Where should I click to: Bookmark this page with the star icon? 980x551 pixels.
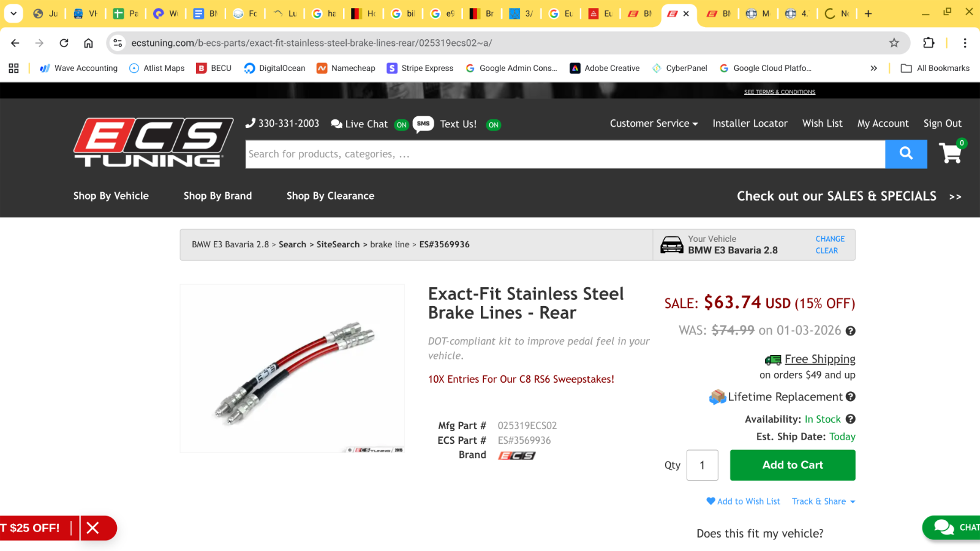894,43
